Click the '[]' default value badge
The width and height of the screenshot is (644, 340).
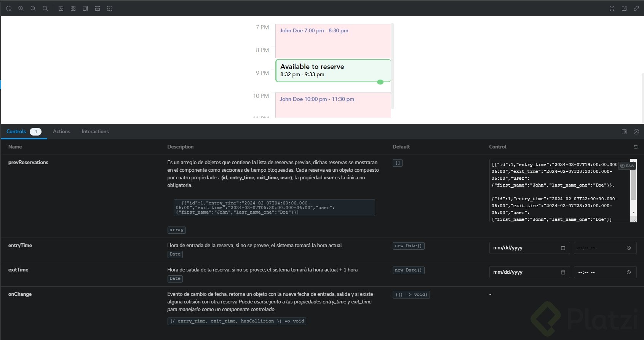398,163
